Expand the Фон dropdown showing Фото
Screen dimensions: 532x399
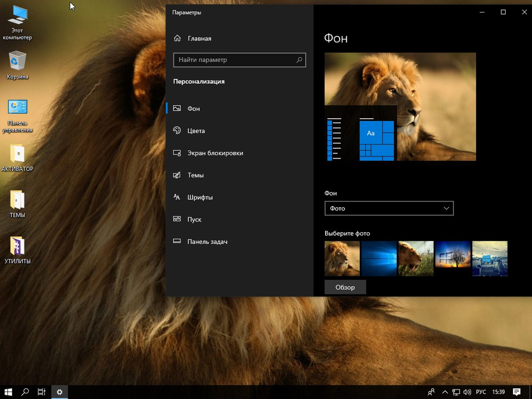click(x=389, y=208)
